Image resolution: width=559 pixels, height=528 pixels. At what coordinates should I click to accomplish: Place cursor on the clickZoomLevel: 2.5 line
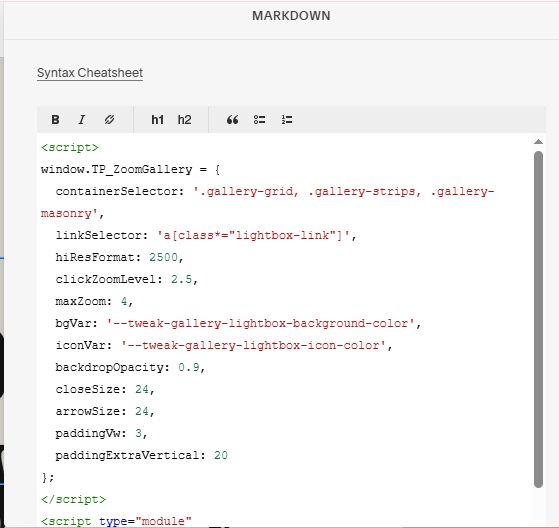127,279
